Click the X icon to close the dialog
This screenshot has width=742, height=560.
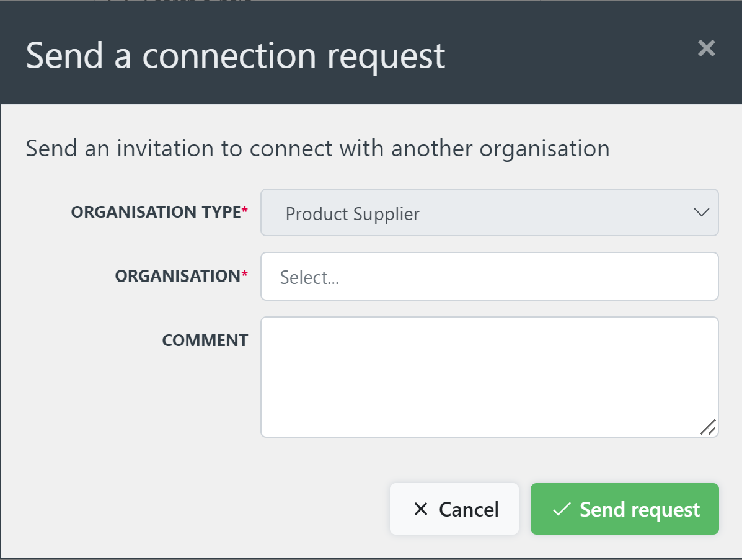[706, 48]
